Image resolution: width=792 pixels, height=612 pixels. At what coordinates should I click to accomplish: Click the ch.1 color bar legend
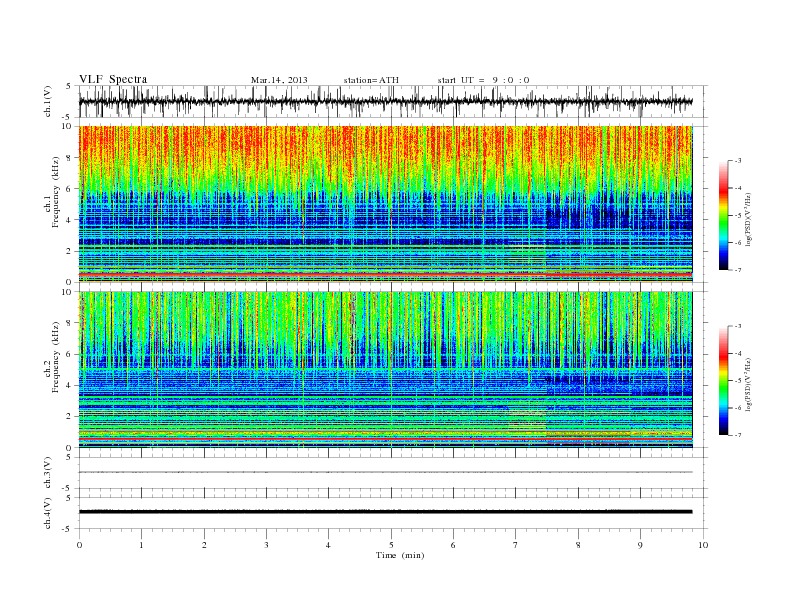723,215
